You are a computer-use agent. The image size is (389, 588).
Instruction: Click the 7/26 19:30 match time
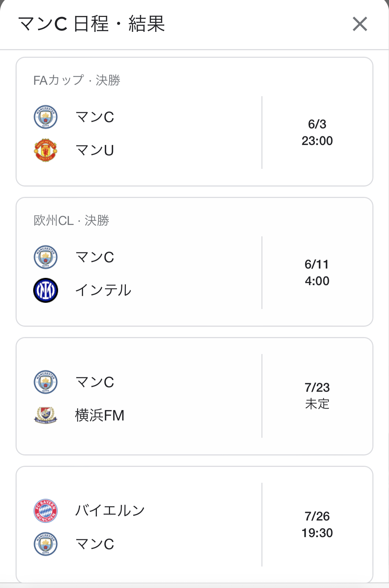[x=317, y=525]
